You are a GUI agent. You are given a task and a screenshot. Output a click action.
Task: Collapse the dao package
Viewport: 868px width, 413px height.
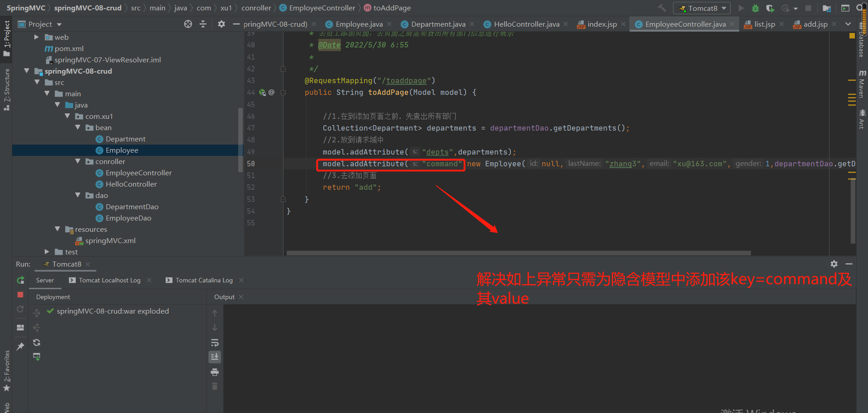78,195
